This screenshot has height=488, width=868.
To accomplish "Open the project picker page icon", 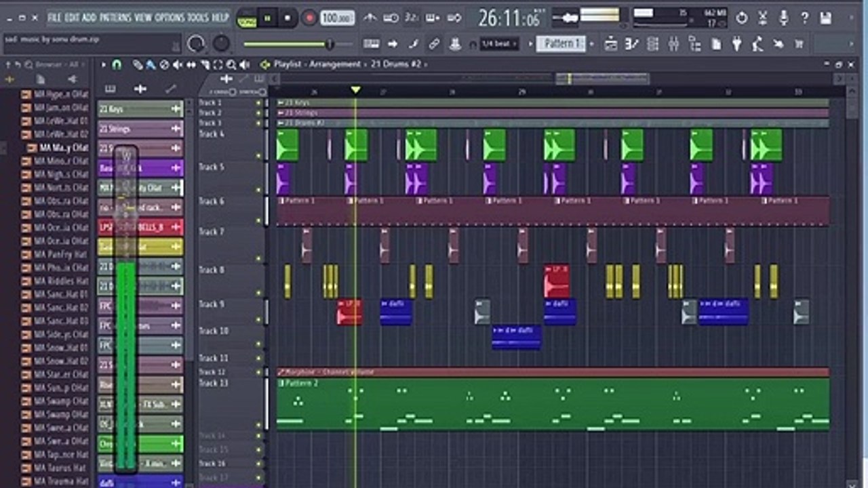I will tap(716, 44).
